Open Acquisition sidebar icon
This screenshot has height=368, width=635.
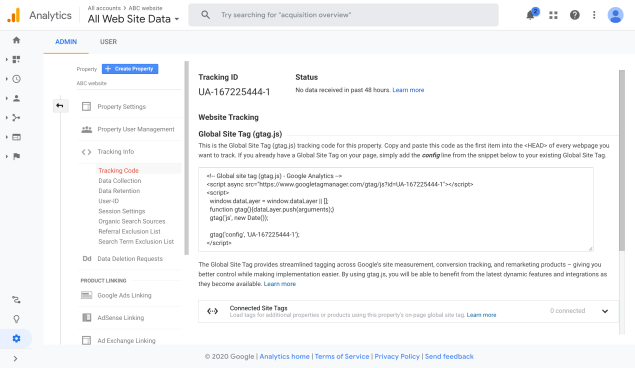point(16,118)
